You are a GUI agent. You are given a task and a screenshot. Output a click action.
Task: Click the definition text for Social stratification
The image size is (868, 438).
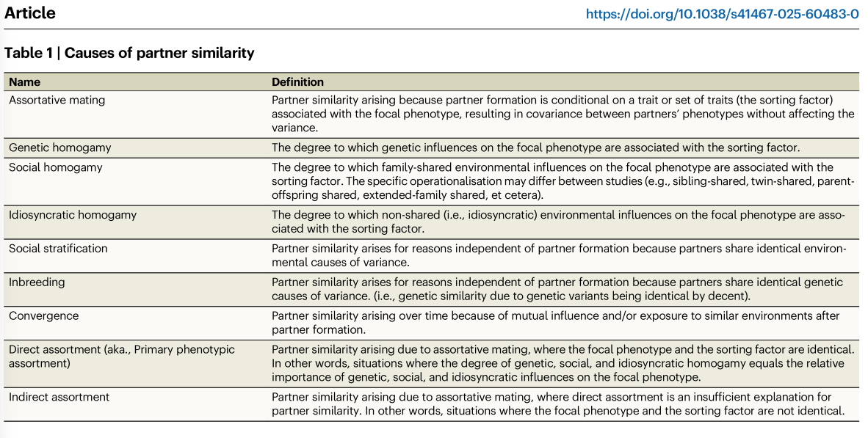tap(558, 255)
